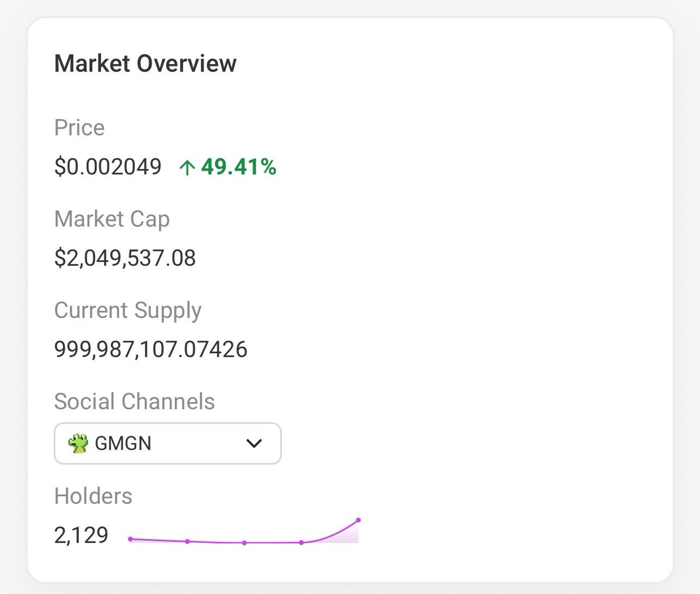Click the Market Overview heading
700x594 pixels.
145,63
